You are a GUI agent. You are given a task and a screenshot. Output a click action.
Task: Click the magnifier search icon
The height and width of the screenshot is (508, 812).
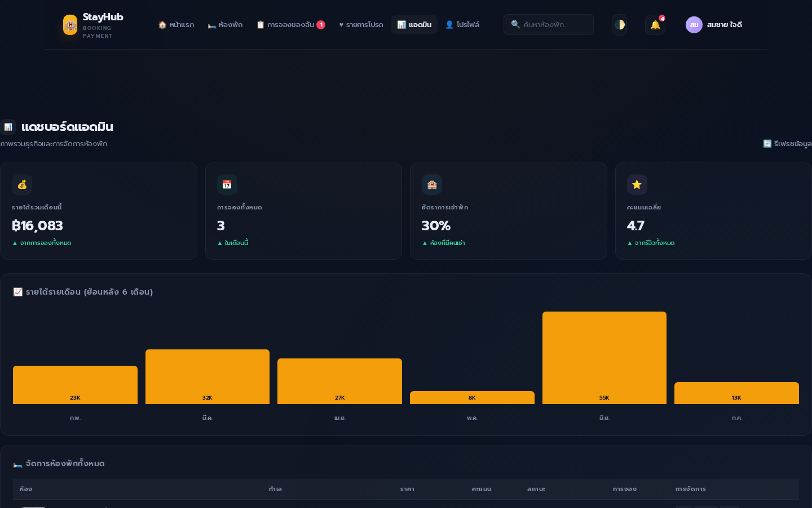pyautogui.click(x=515, y=24)
